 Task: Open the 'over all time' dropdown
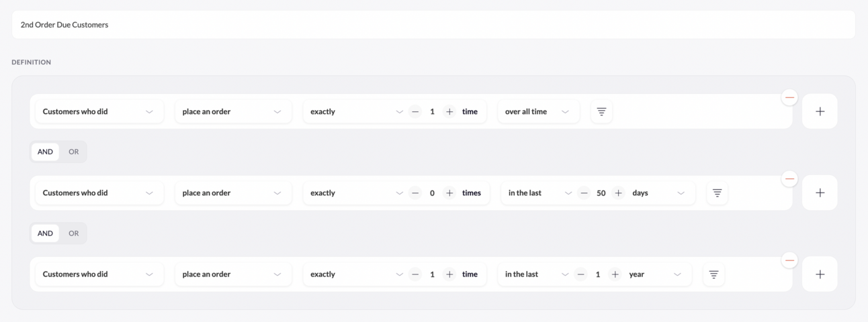tap(538, 111)
